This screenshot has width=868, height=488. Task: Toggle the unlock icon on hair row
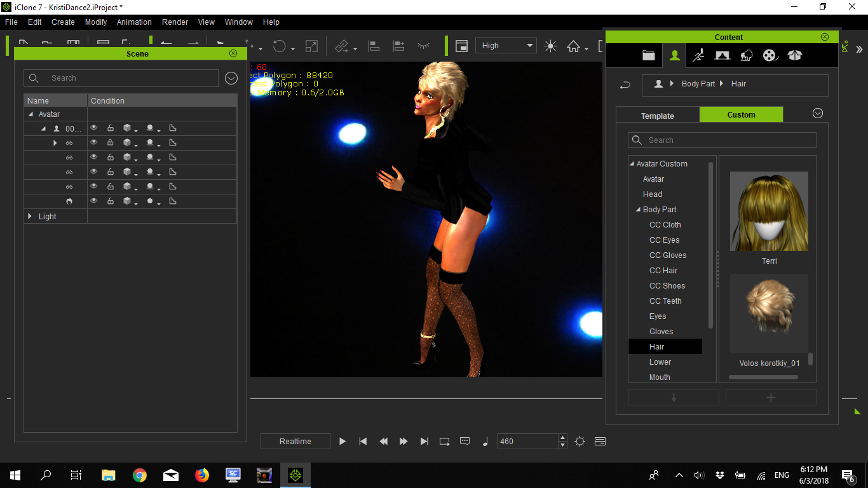[111, 201]
